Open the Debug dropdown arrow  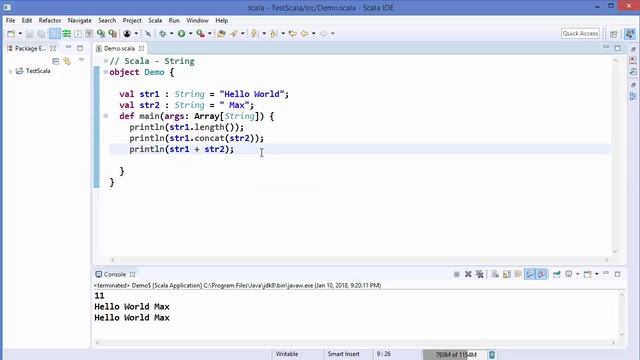point(171,34)
